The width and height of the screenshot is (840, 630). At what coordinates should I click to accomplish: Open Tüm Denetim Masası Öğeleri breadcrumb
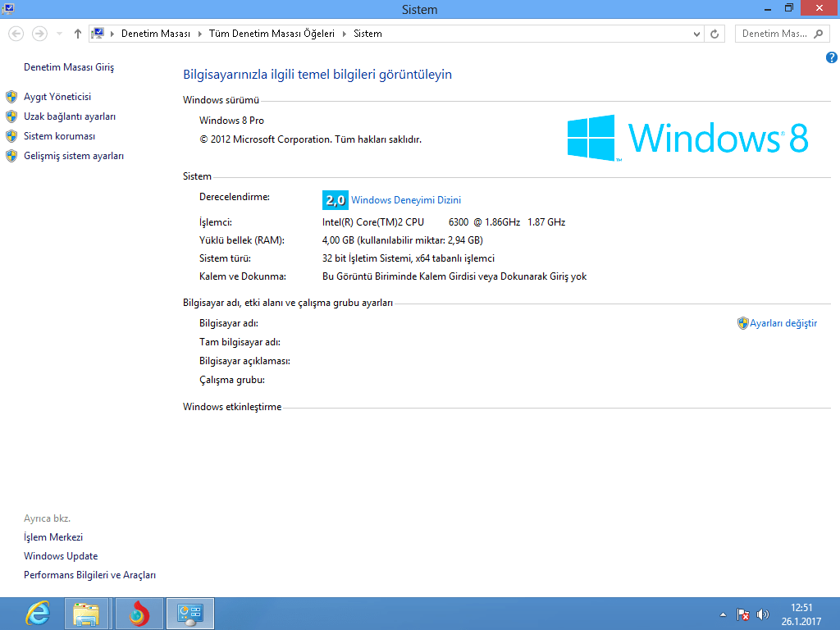(272, 34)
